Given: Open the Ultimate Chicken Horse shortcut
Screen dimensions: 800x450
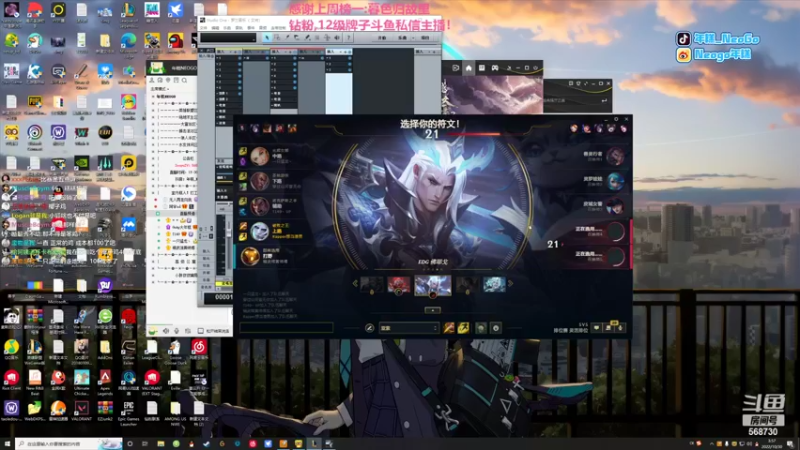Looking at the screenshot, I should point(82,381).
